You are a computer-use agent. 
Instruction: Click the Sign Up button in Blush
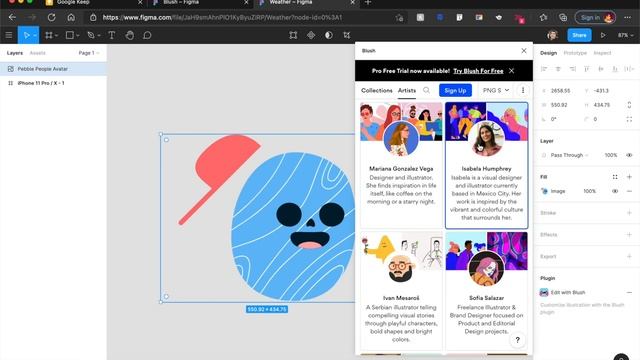tap(455, 90)
